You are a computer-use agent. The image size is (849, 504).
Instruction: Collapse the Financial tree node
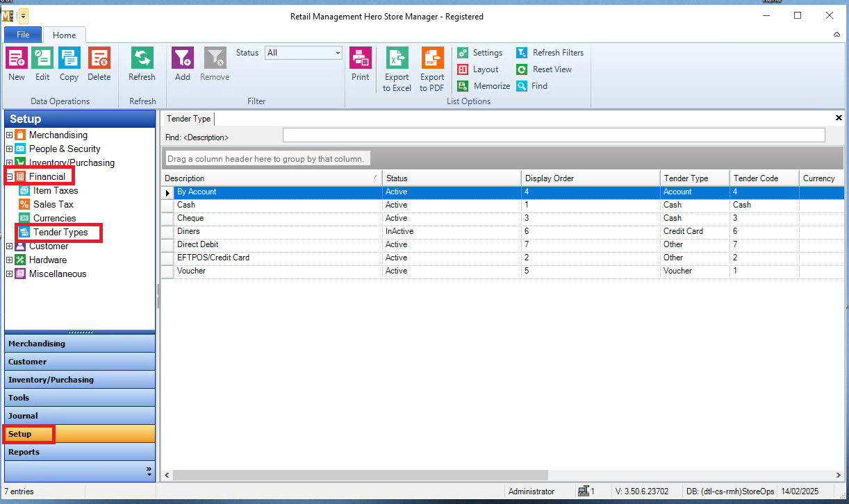[9, 177]
